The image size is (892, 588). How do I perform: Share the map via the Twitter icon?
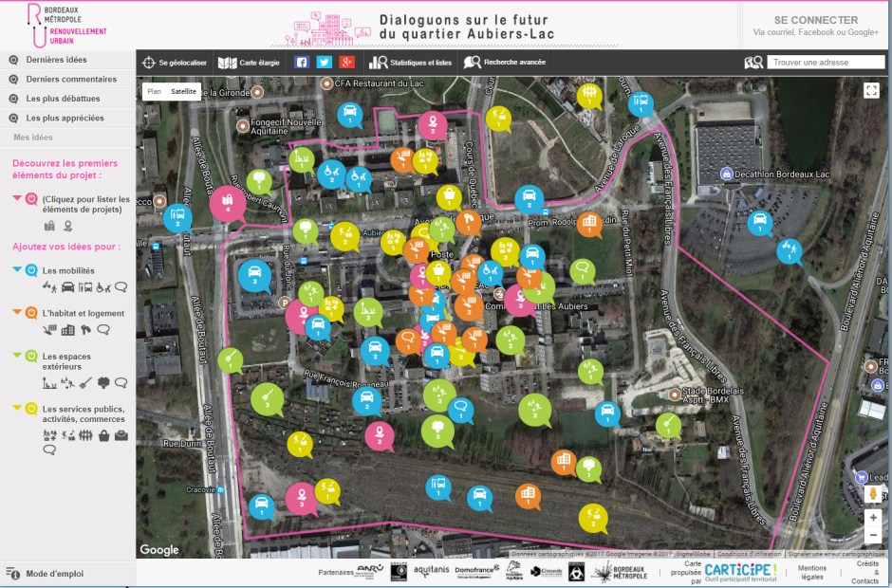point(325,63)
